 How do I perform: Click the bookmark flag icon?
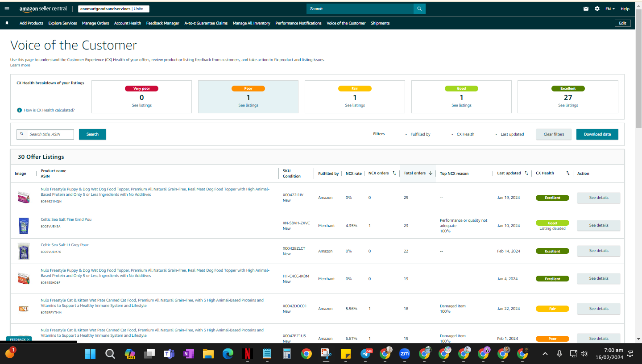point(7,23)
